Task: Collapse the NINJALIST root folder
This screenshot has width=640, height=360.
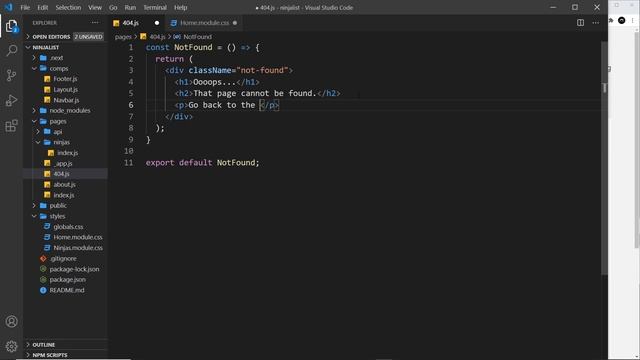Action: pyautogui.click(x=65, y=47)
